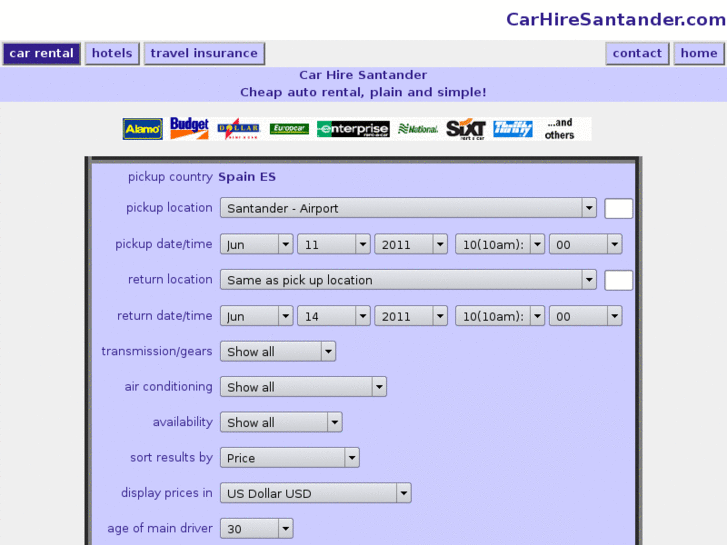The width and height of the screenshot is (727, 545).
Task: Click 'Cheap auto rental, plain and simple!' tagline
Action: (363, 92)
